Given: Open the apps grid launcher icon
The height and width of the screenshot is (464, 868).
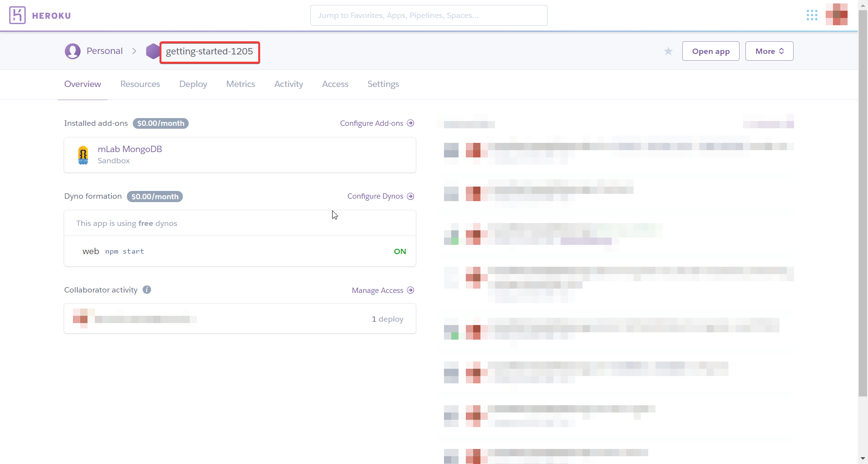Looking at the screenshot, I should (812, 15).
